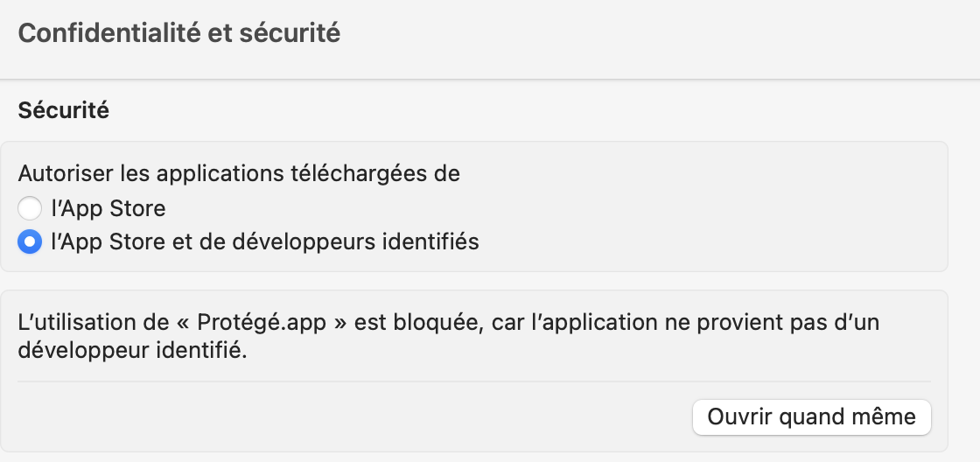Click the "l'App Store" option label text

click(x=108, y=209)
